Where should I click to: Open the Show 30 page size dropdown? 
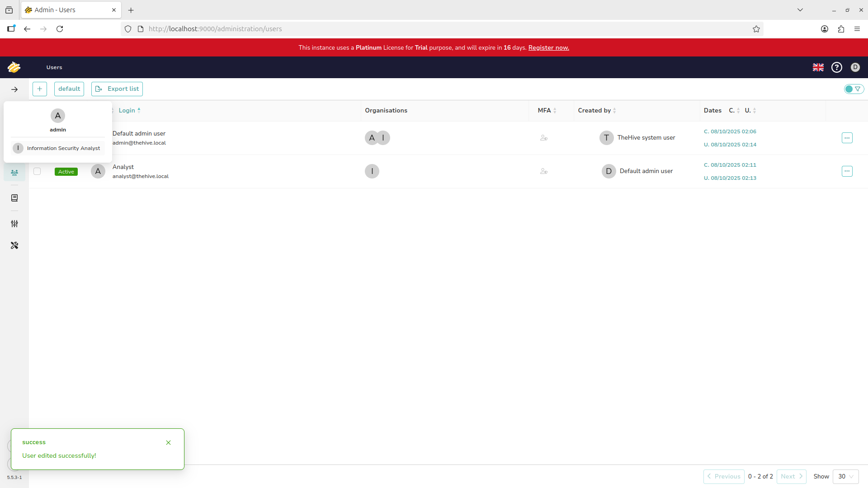coord(845,476)
